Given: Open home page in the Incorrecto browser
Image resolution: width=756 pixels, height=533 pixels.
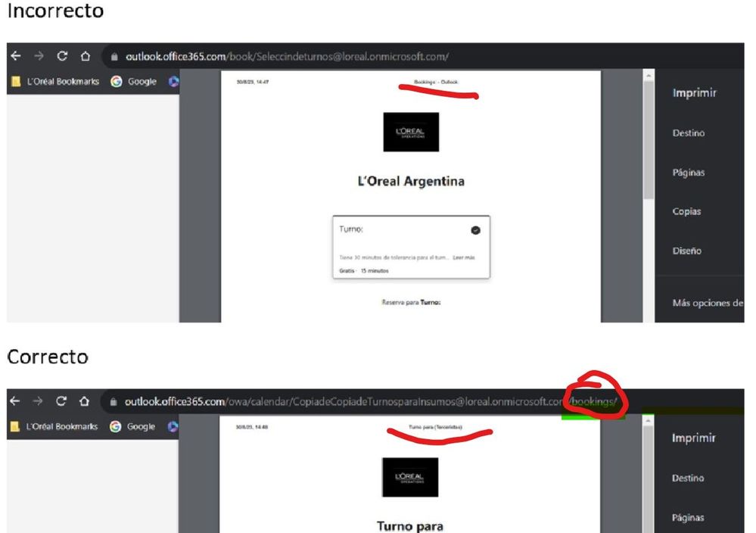Looking at the screenshot, I should pyautogui.click(x=86, y=56).
